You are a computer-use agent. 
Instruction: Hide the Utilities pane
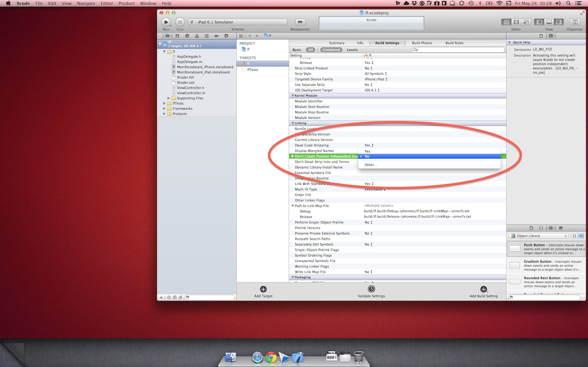point(558,22)
